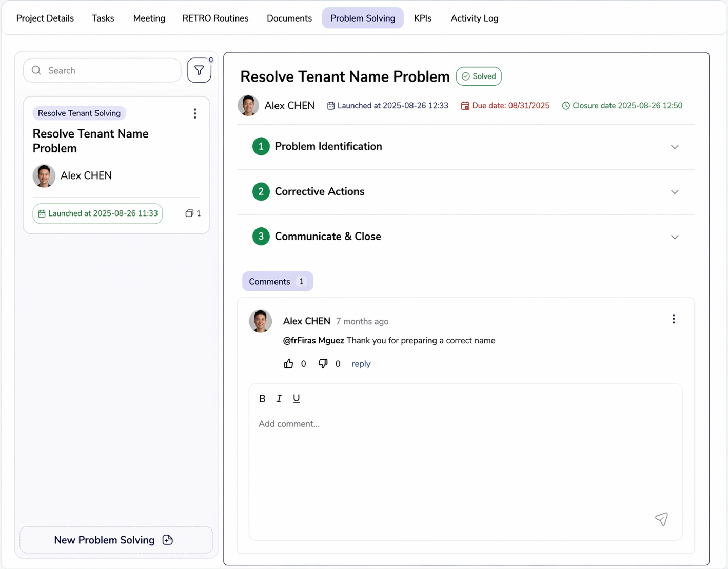Screen dimensions: 728x569
Task: Open the filter icon next to search
Action: pos(199,70)
